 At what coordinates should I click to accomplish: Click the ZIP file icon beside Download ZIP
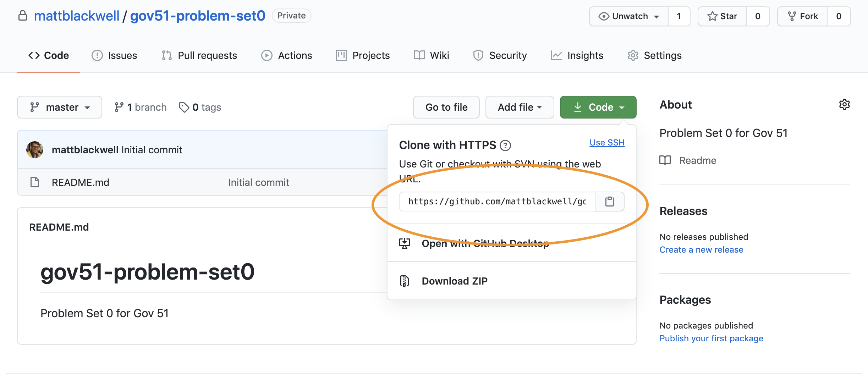click(405, 281)
